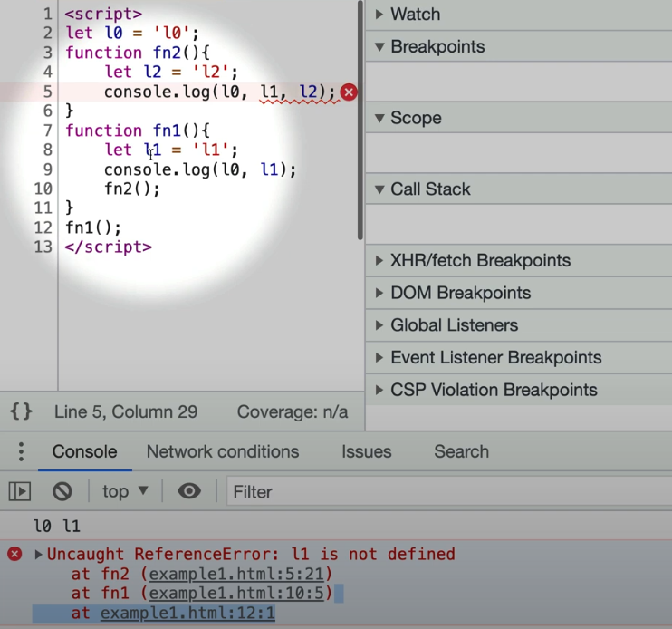Click line number 10 in the gutter
Screen dimensions: 672x629
click(x=43, y=189)
